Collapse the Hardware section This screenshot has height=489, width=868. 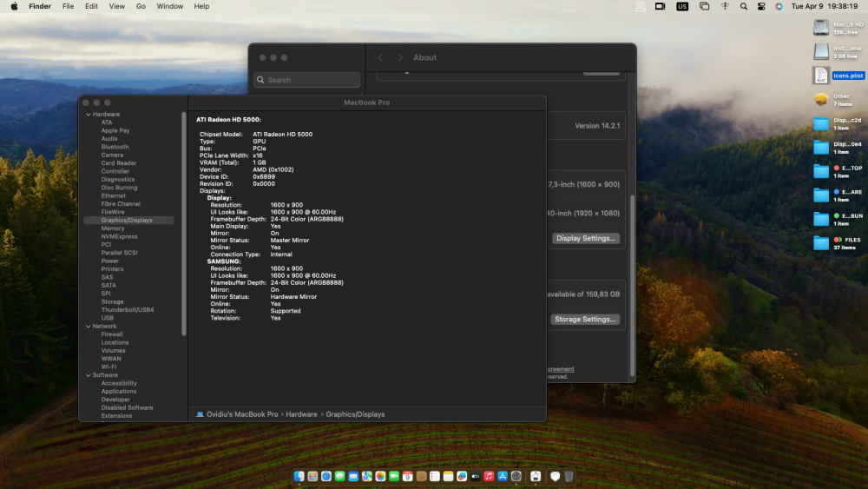(x=88, y=114)
